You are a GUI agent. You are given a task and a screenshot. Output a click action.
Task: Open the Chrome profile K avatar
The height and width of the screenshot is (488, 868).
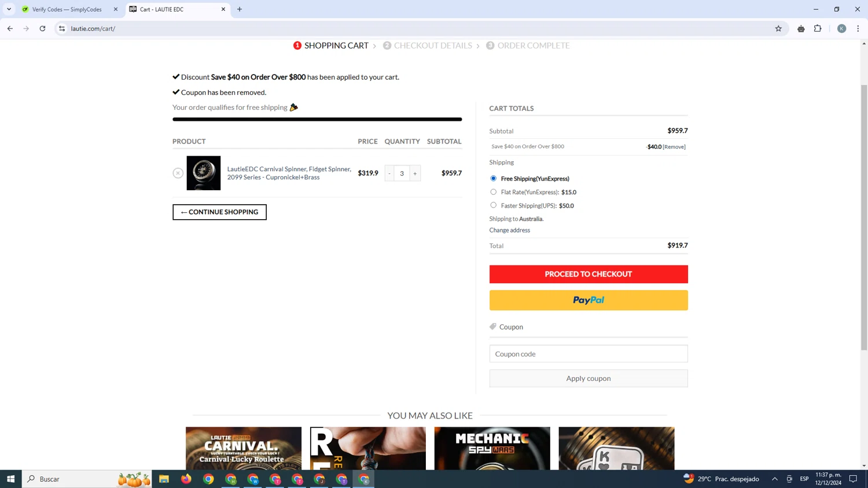[x=842, y=28]
